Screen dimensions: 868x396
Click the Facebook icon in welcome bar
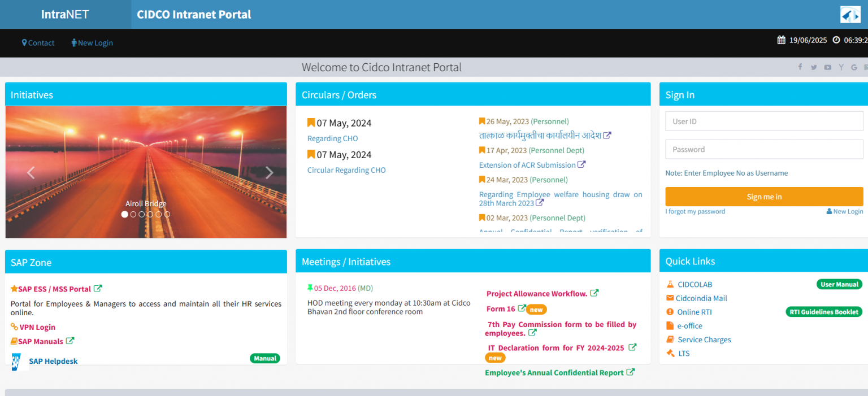pyautogui.click(x=800, y=67)
